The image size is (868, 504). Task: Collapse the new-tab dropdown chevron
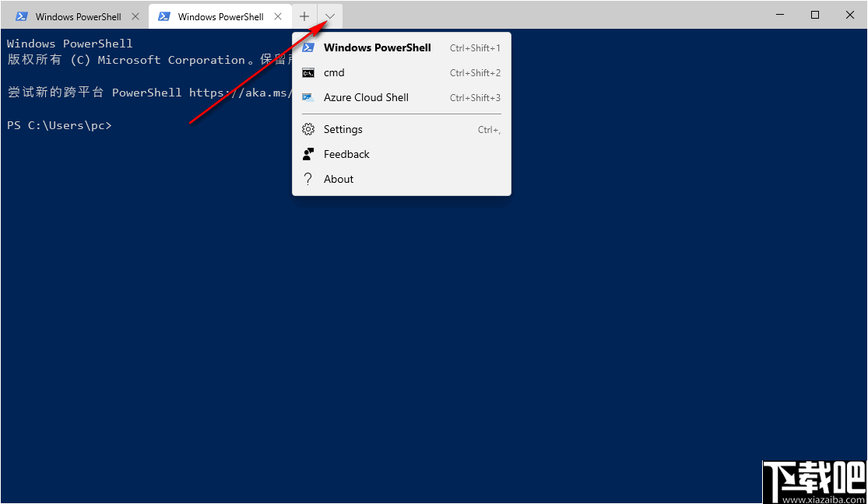pyautogui.click(x=330, y=16)
